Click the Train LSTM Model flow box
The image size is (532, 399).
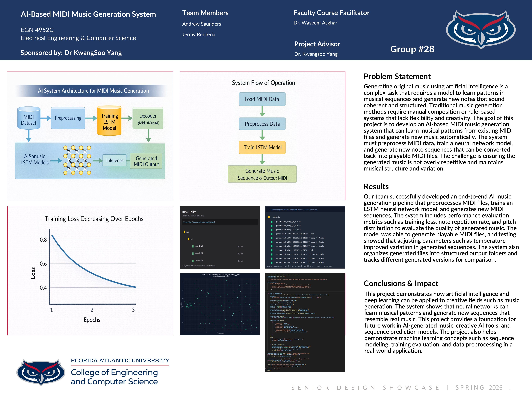[x=262, y=147]
